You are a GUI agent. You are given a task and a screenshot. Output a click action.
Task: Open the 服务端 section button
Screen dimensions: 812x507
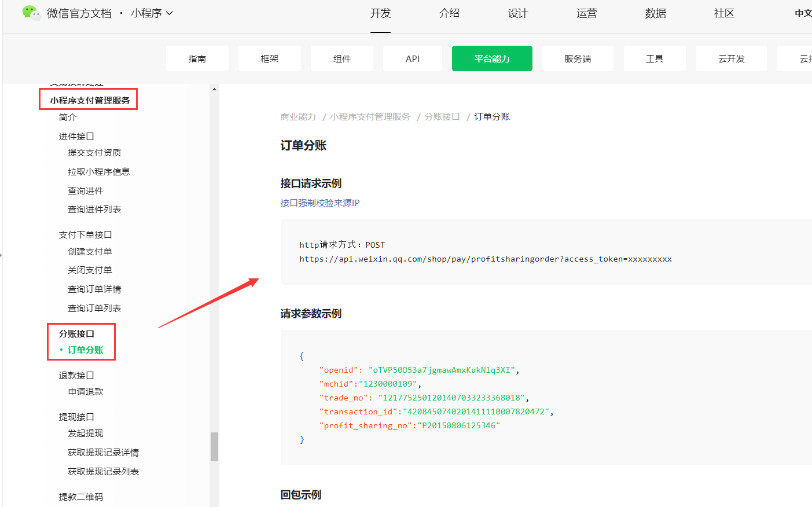tap(578, 58)
